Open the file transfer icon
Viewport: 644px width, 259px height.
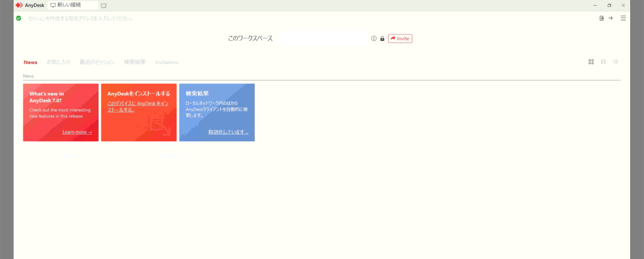point(602,18)
